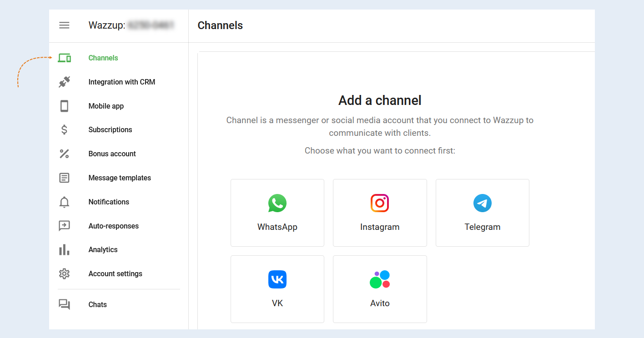Choose the VK label on its channel card

tap(277, 303)
